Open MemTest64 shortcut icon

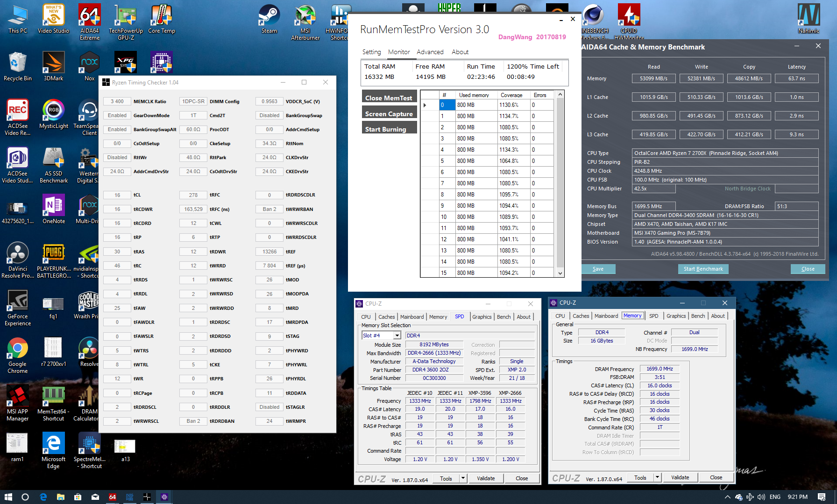[53, 403]
